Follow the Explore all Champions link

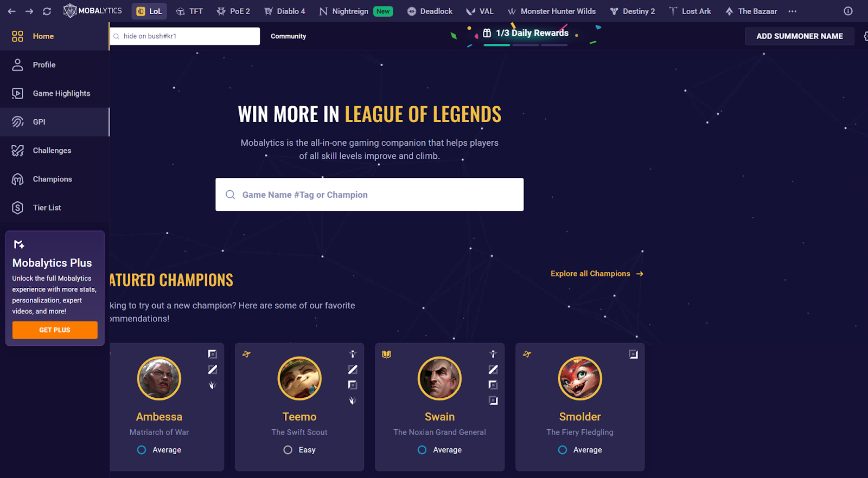coord(597,274)
